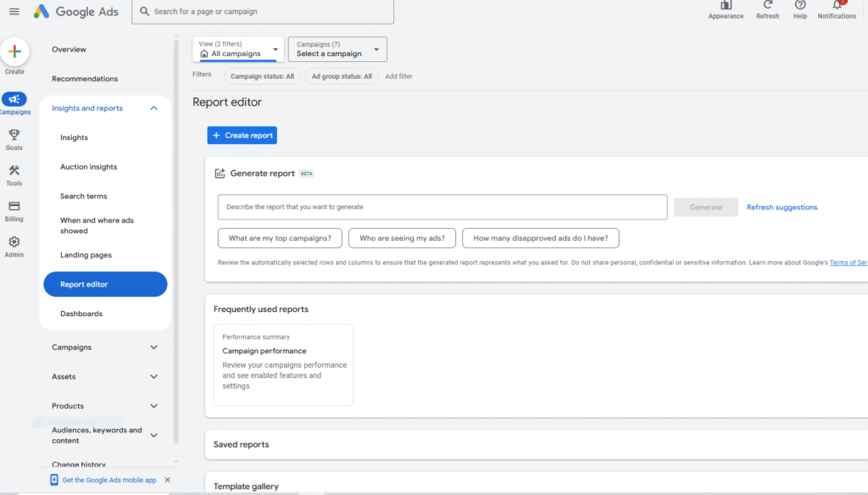This screenshot has height=495, width=868.
Task: Click the BETA badge
Action: tap(307, 173)
